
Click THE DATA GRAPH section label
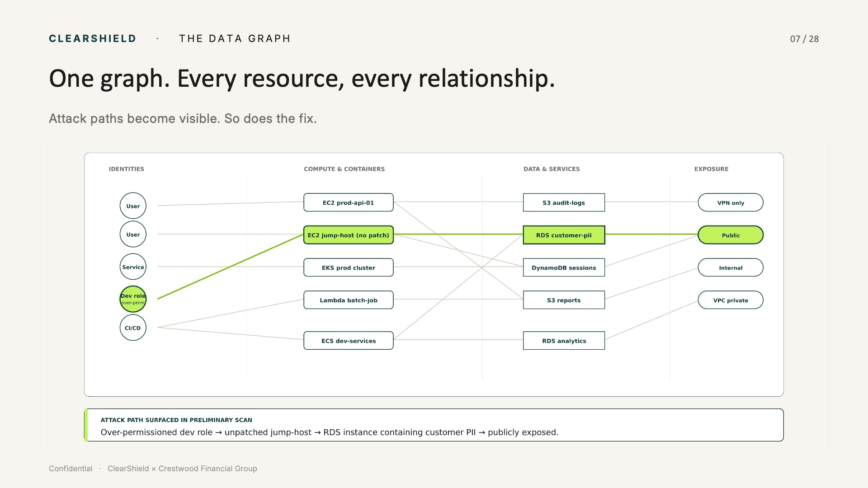(235, 39)
